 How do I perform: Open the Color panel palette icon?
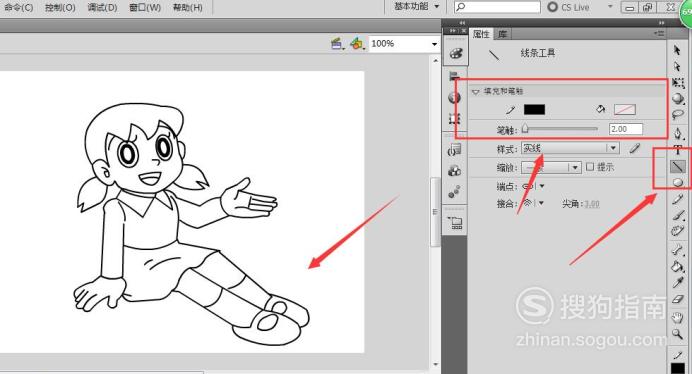click(x=455, y=53)
